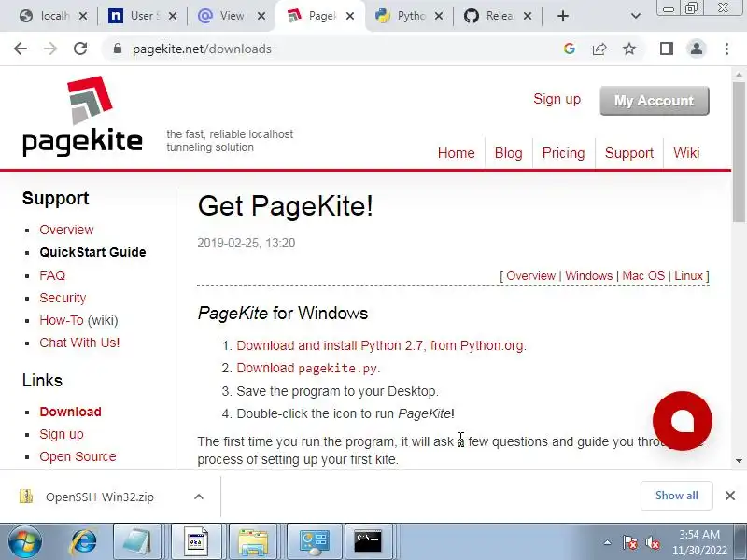Open the Windows Explorer folder icon
Screen dimensions: 747x560
pos(253,542)
